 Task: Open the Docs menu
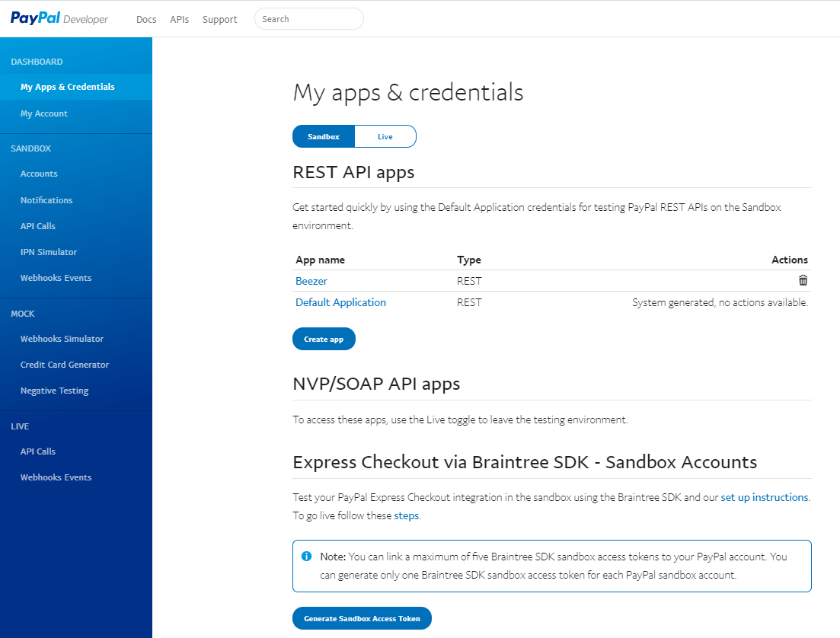(146, 20)
